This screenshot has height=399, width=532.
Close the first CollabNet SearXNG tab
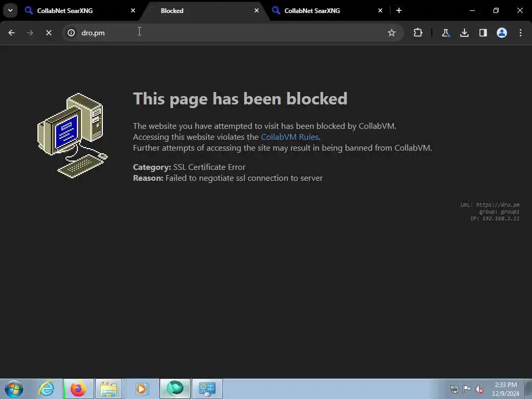pyautogui.click(x=133, y=10)
